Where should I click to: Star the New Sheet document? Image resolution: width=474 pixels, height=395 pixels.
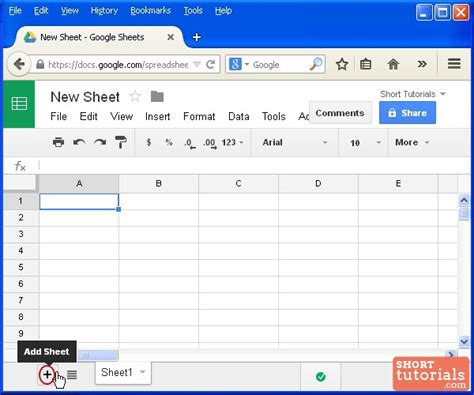coord(135,97)
